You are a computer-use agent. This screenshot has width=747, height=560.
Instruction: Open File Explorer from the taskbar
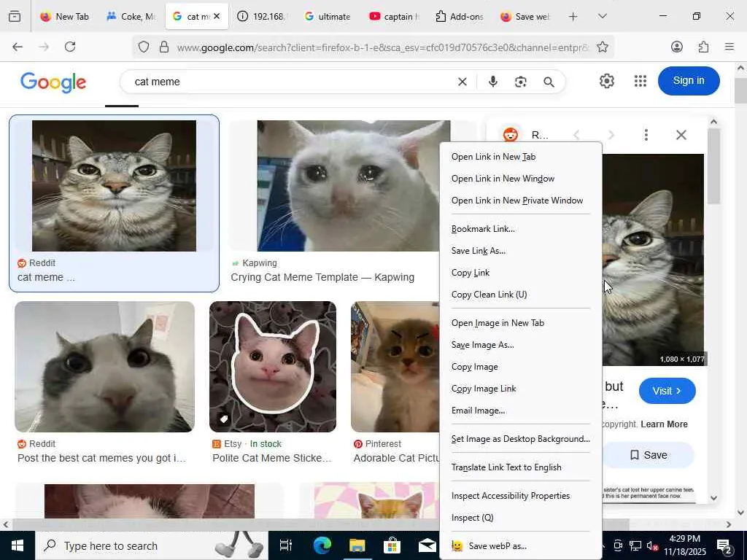click(x=357, y=545)
